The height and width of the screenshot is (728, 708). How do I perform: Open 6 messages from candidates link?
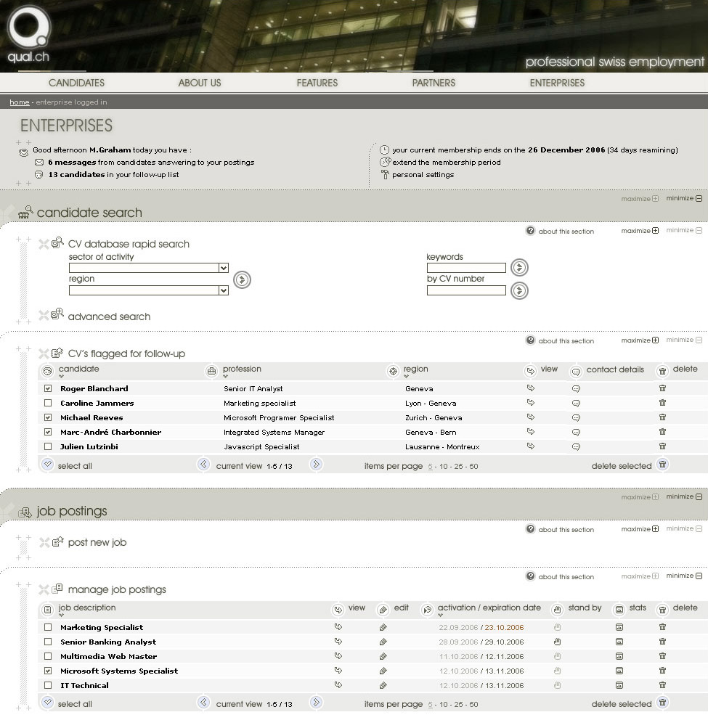[151, 163]
